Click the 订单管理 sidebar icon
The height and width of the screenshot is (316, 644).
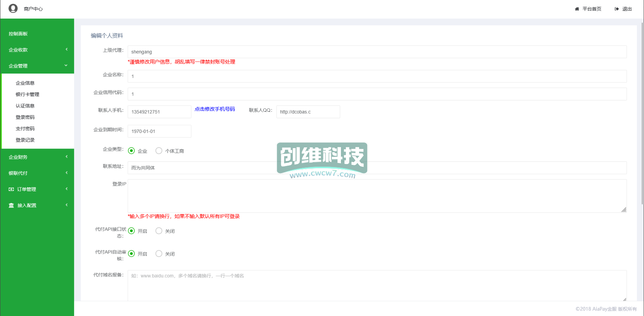[11, 189]
